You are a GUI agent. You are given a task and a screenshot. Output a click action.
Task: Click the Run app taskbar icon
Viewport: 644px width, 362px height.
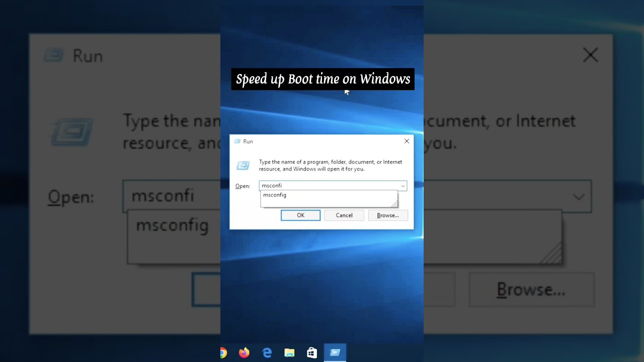tap(335, 353)
